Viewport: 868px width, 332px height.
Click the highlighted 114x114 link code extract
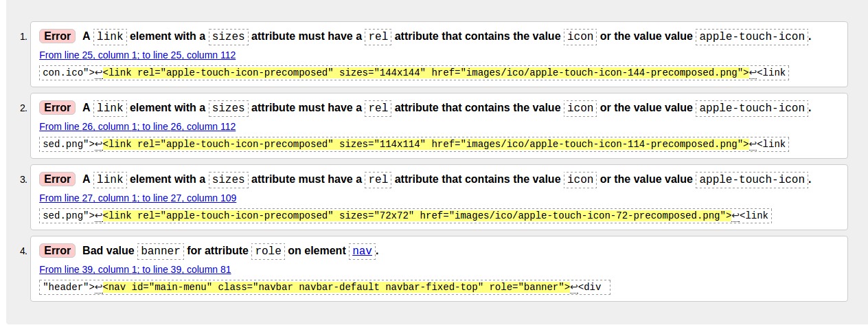coord(426,144)
